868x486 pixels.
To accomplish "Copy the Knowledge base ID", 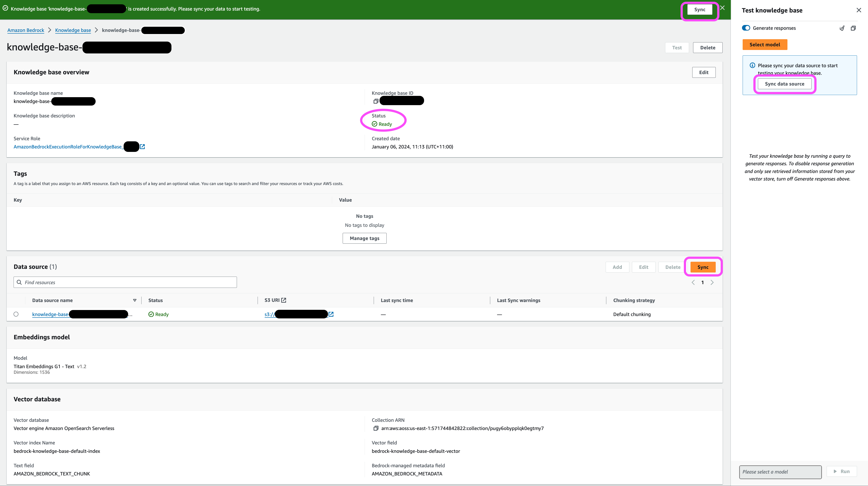I will click(376, 101).
